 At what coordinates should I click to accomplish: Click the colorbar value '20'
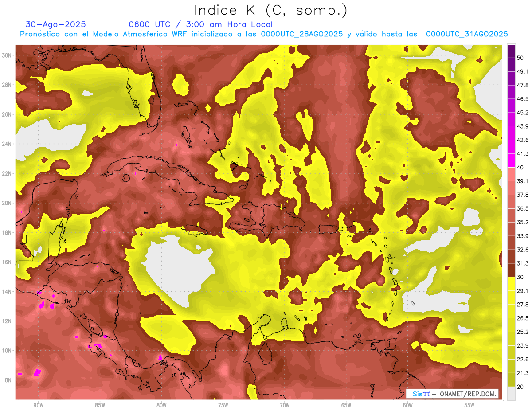pos(520,388)
